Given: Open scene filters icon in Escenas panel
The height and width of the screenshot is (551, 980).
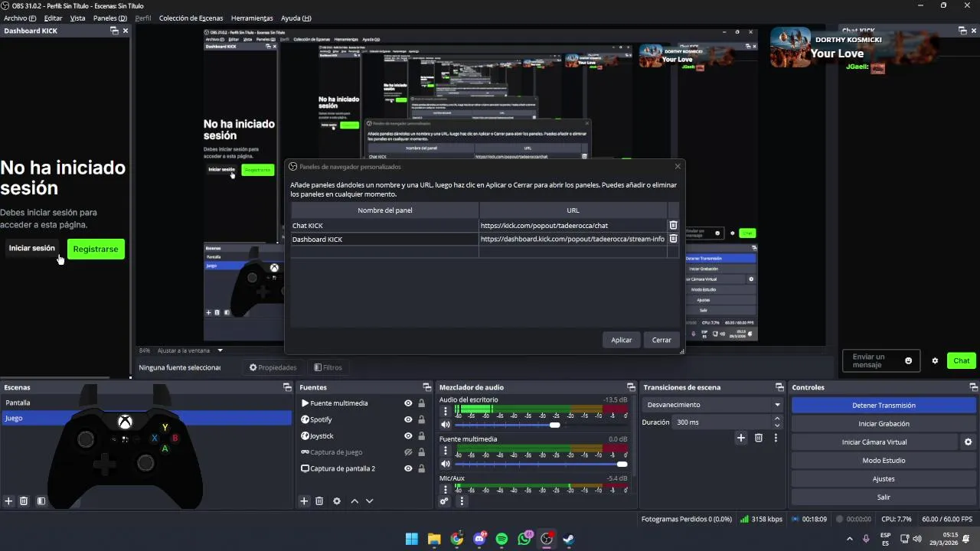Looking at the screenshot, I should click(x=41, y=501).
